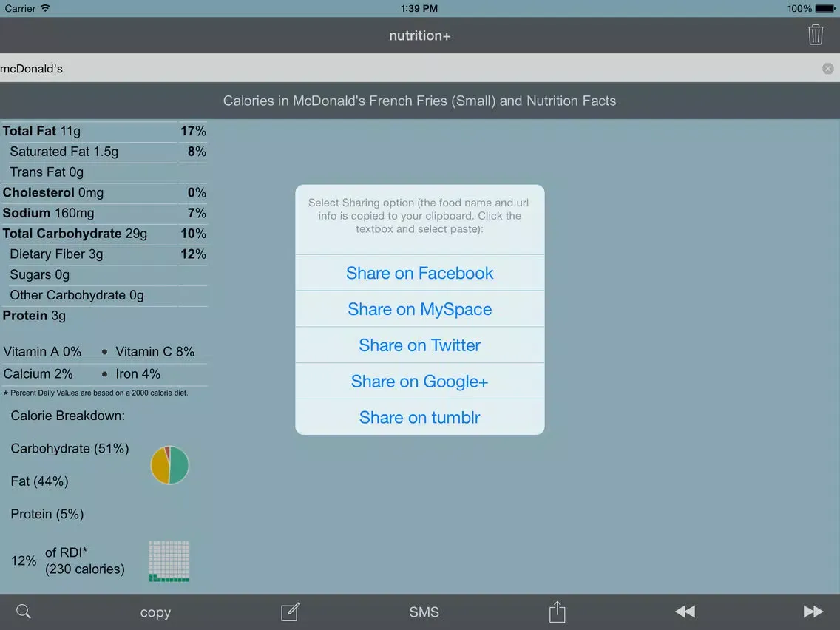The width and height of the screenshot is (840, 630).
Task: Tap the Vitamin C 8% value
Action: (x=155, y=351)
